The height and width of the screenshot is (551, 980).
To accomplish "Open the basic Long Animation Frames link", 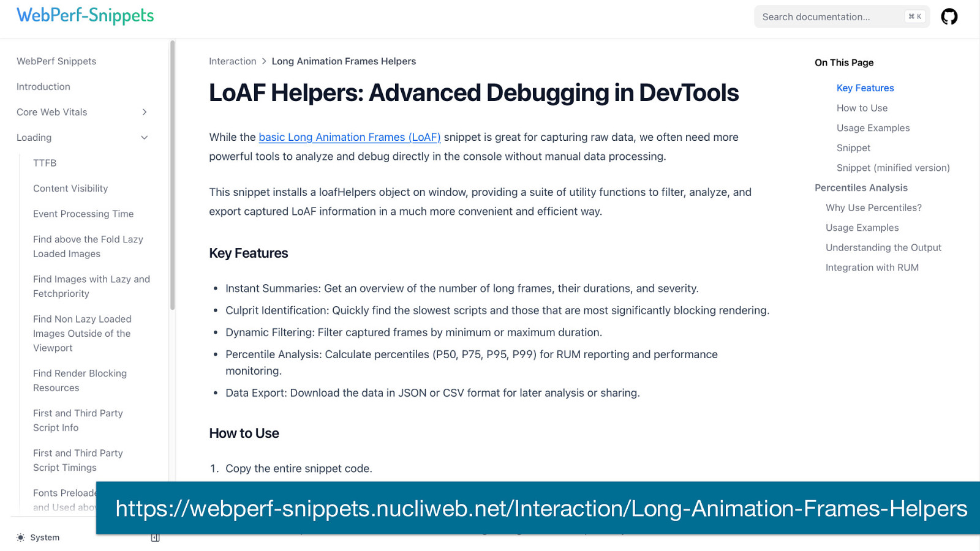I will click(x=349, y=137).
